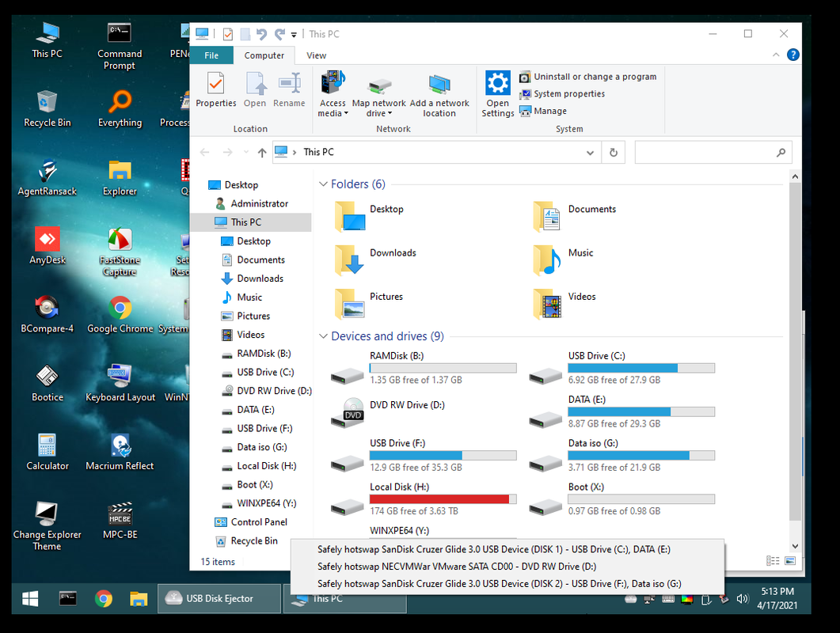The height and width of the screenshot is (633, 840).
Task: Switch to large icons view layout
Action: (x=790, y=561)
